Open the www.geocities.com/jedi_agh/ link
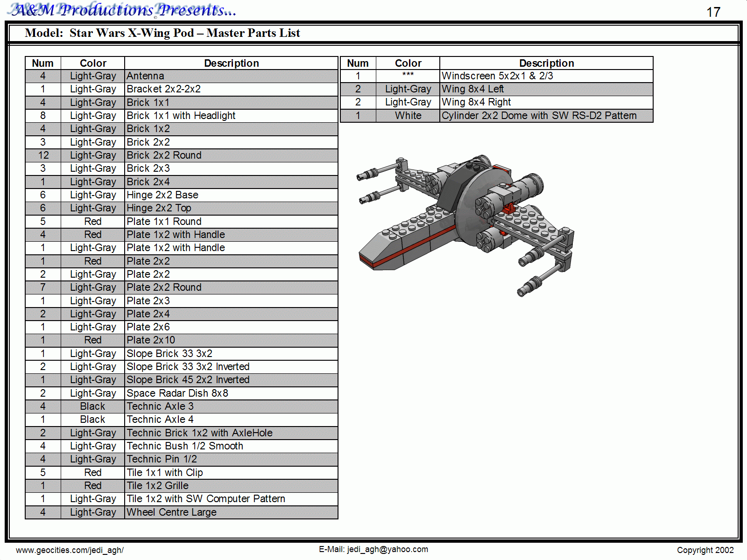Image resolution: width=747 pixels, height=560 pixels. tap(70, 550)
